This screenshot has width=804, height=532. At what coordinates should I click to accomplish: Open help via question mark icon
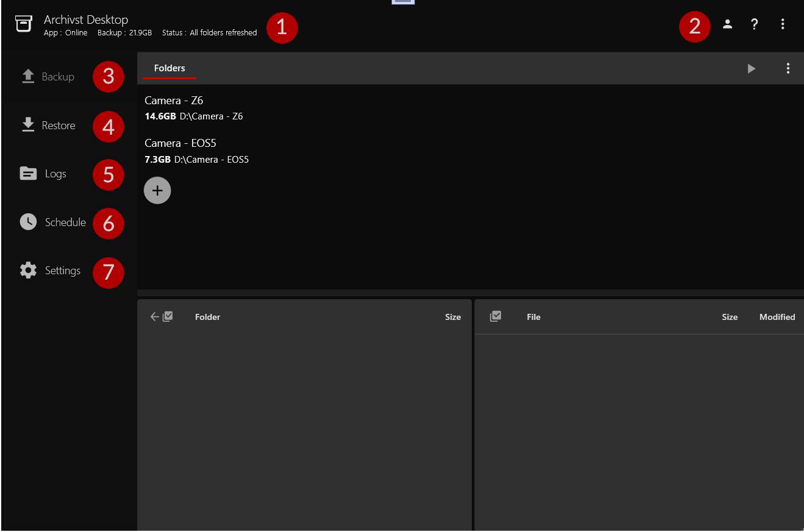tap(754, 24)
